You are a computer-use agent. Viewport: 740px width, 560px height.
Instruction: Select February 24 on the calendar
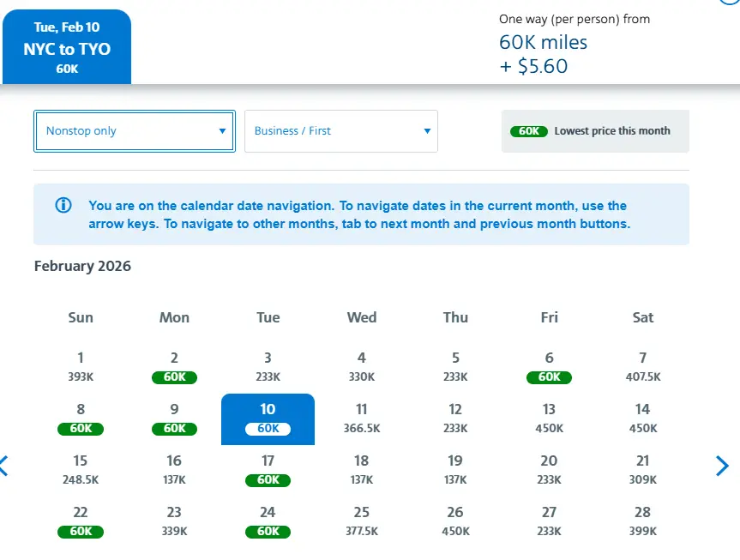pyautogui.click(x=268, y=521)
